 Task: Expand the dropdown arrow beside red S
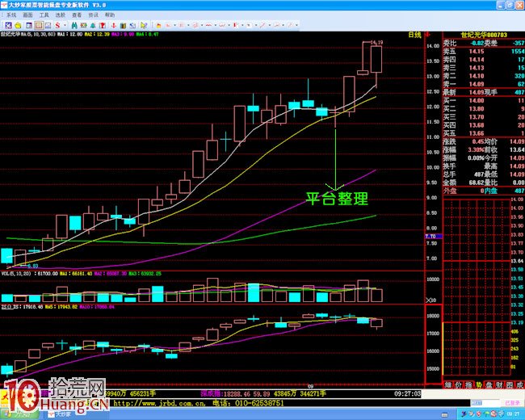[x=65, y=25]
